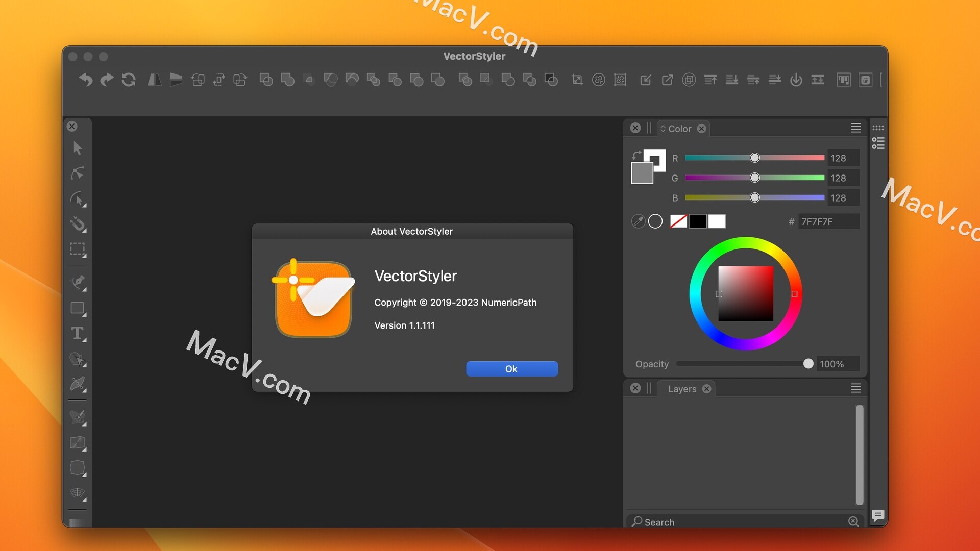Select the dashed marquee selection tool
980x551 pixels.
[78, 249]
